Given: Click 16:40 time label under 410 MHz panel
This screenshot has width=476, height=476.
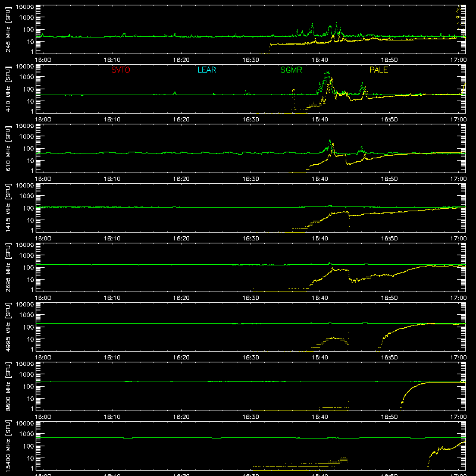Looking at the screenshot, I should pos(320,120).
